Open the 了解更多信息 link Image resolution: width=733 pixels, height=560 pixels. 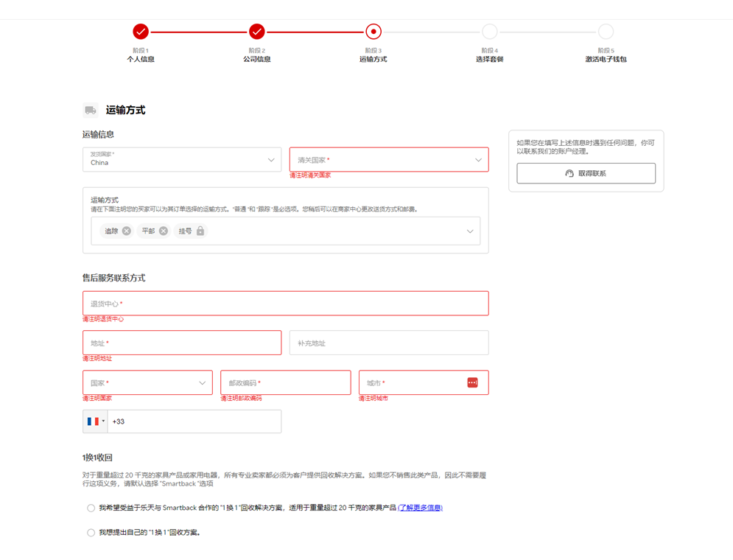pos(421,508)
